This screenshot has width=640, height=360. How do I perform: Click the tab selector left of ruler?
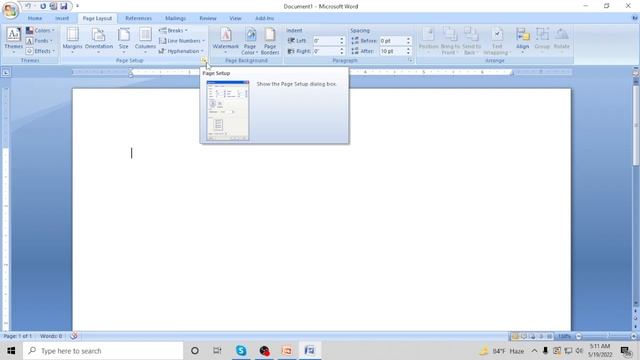[x=6, y=73]
